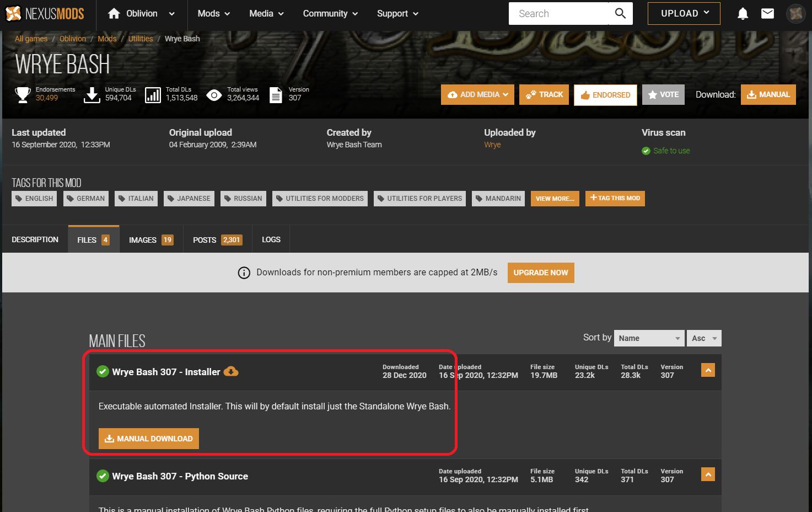Click VIEW MORE tags button
The image size is (812, 512).
click(555, 199)
